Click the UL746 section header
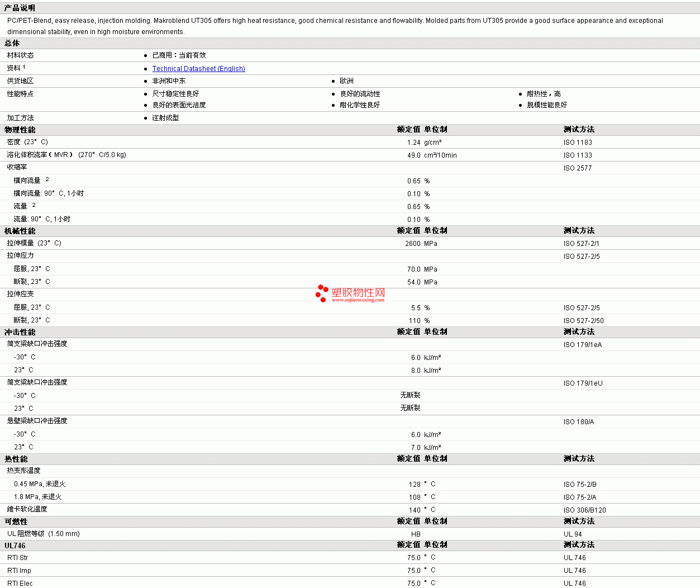The height and width of the screenshot is (588, 700). click(x=15, y=546)
